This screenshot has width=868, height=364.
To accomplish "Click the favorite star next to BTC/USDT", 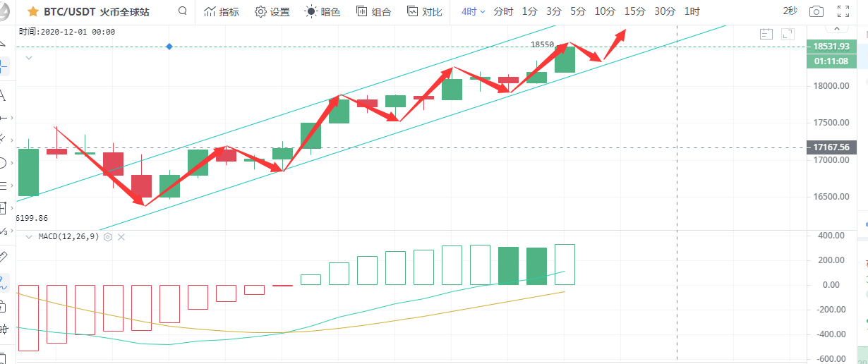I will (x=33, y=12).
